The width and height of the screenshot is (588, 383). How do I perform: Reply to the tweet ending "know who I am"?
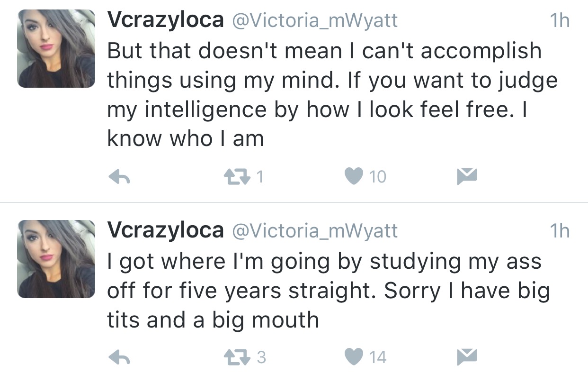(x=119, y=177)
